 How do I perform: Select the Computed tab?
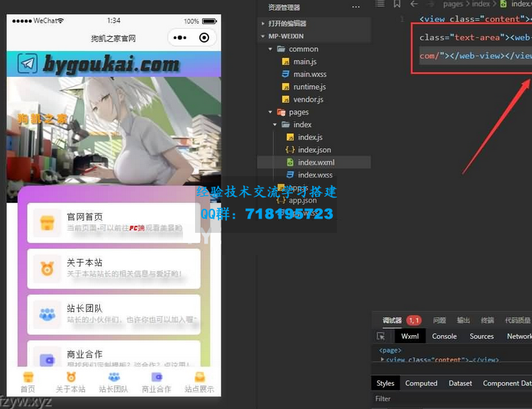tap(421, 383)
